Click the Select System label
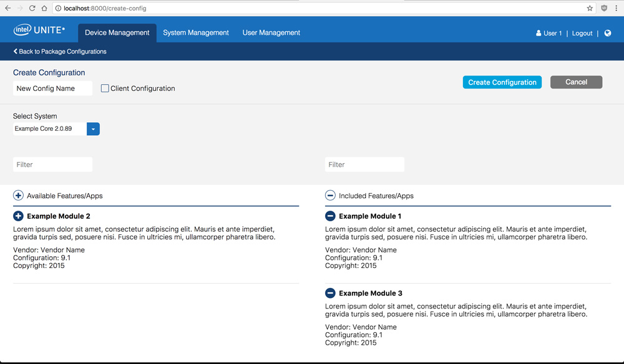The height and width of the screenshot is (364, 624). (35, 116)
